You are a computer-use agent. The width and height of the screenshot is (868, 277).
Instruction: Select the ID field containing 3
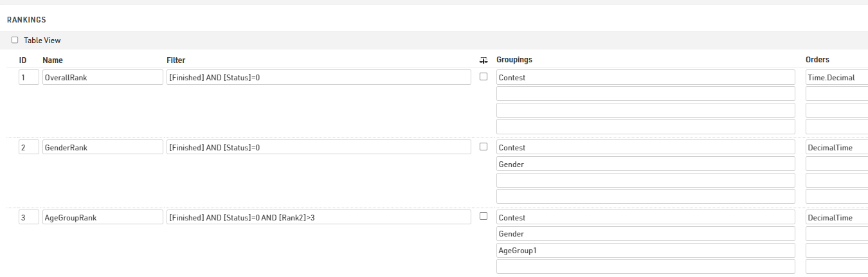click(28, 217)
